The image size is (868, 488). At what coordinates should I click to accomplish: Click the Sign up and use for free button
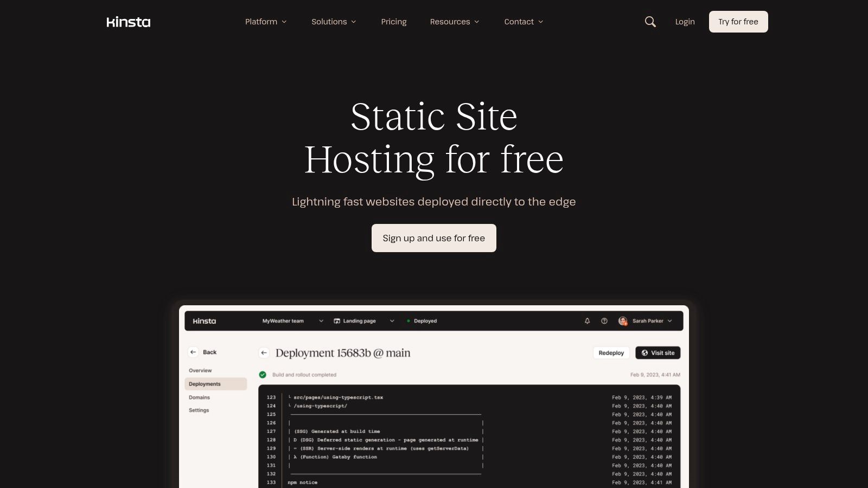(434, 238)
